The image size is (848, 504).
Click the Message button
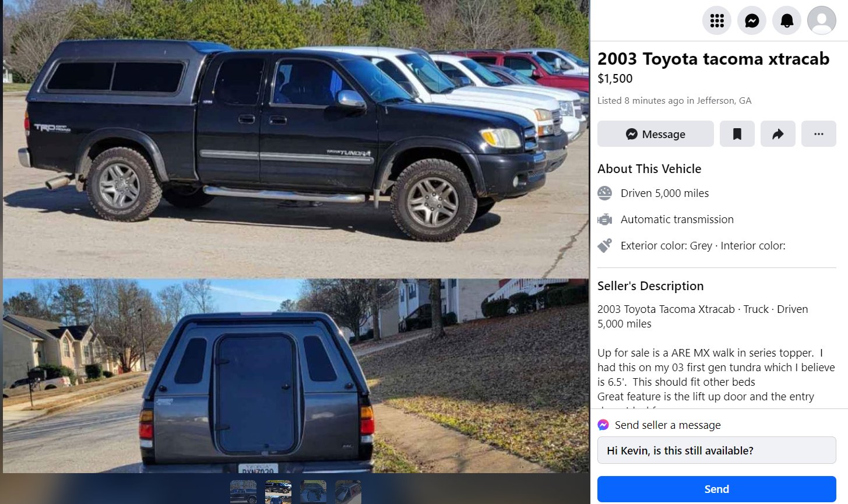[656, 134]
